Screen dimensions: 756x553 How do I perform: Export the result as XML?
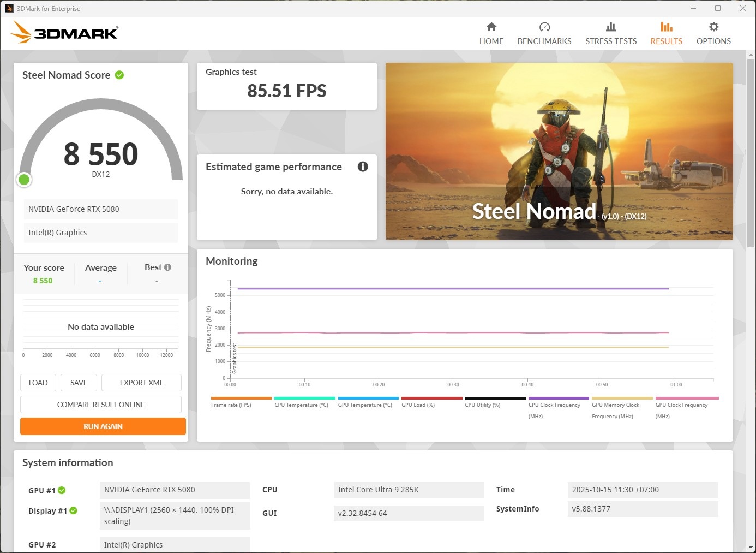(x=141, y=383)
